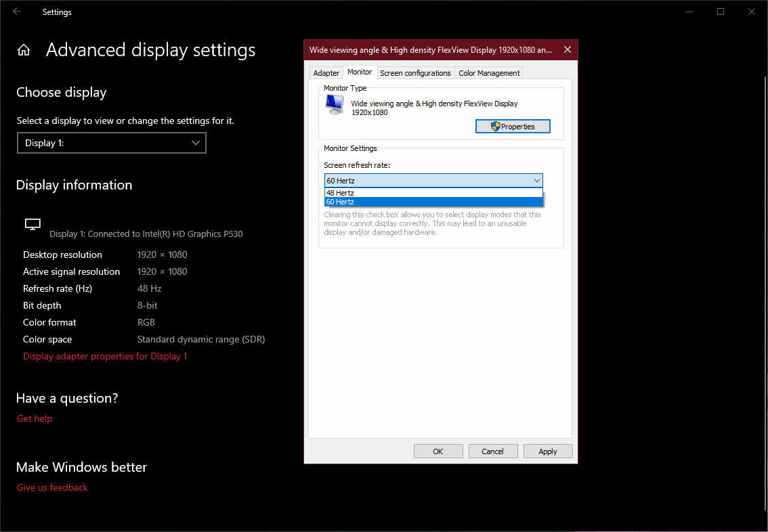768x532 pixels.
Task: Open the Screen configurations tab
Action: (415, 73)
